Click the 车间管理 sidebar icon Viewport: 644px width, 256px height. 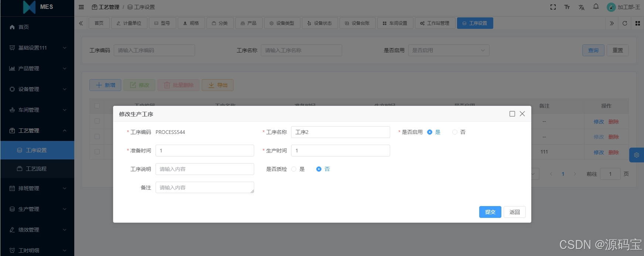click(x=12, y=110)
